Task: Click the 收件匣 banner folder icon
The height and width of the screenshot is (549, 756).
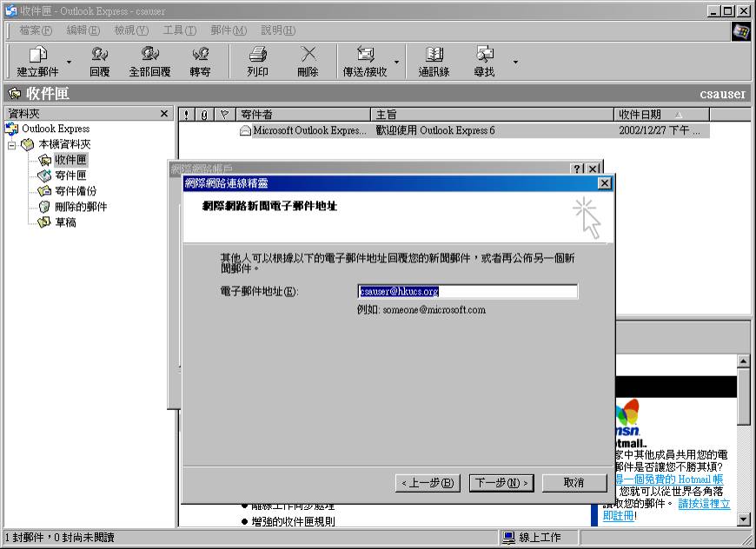Action: (x=15, y=93)
